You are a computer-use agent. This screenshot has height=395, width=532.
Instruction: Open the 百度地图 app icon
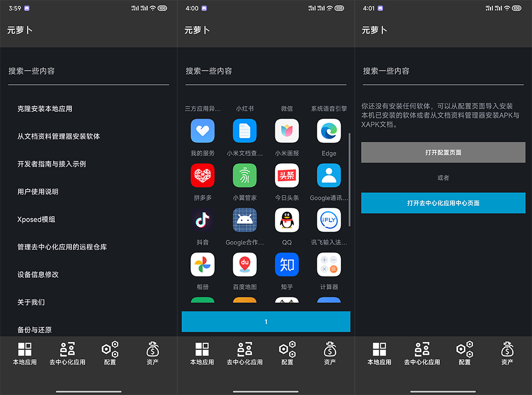point(244,264)
